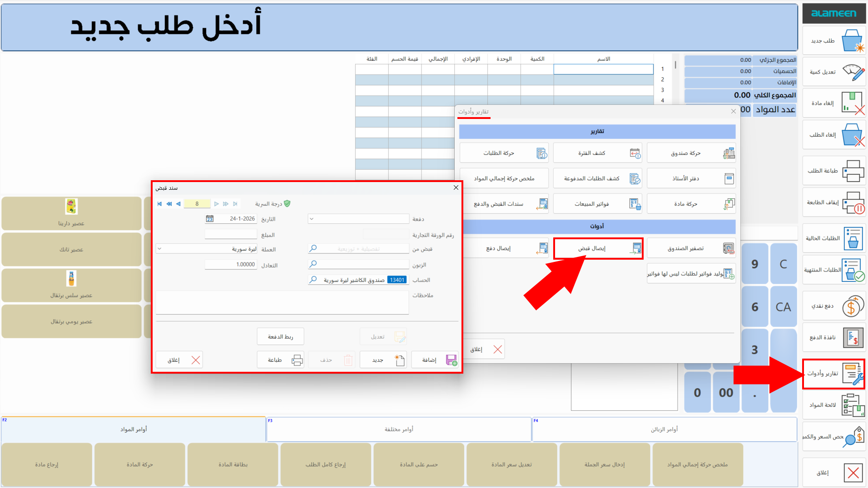Go to first record in سند قبض
The width and height of the screenshot is (868, 488).
(159, 204)
